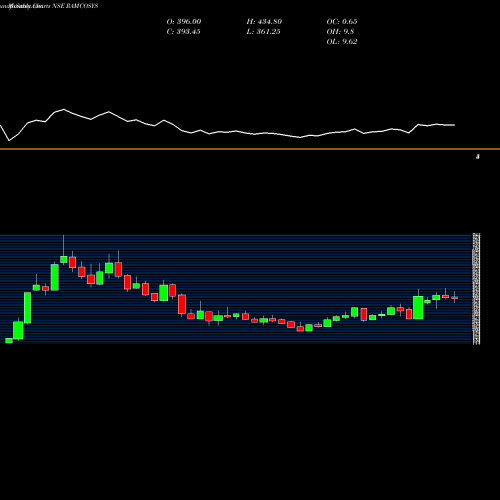Click the OL: 9.62 value
This screenshot has width=500, height=500.
point(342,42)
